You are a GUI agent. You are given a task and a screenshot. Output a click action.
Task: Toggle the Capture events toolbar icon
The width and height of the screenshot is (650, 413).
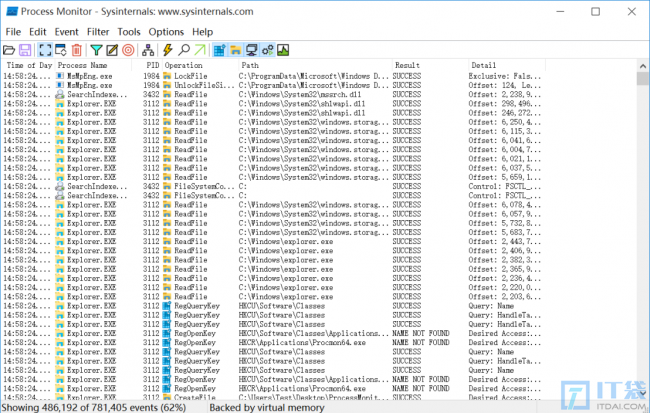(x=45, y=50)
